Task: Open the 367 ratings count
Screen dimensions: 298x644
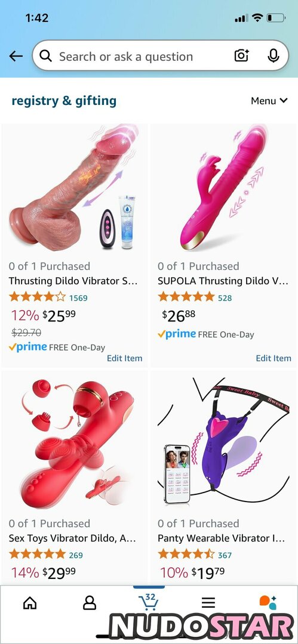Action: pos(225,555)
